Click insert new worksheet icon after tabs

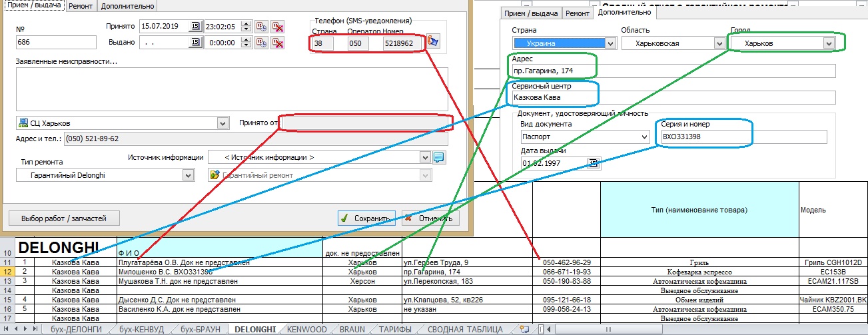click(x=524, y=330)
